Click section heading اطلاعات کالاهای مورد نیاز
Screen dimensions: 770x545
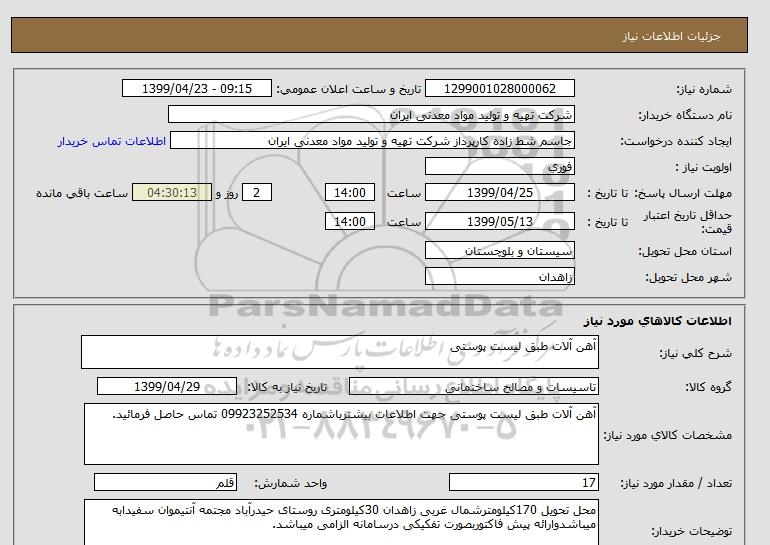pyautogui.click(x=658, y=321)
